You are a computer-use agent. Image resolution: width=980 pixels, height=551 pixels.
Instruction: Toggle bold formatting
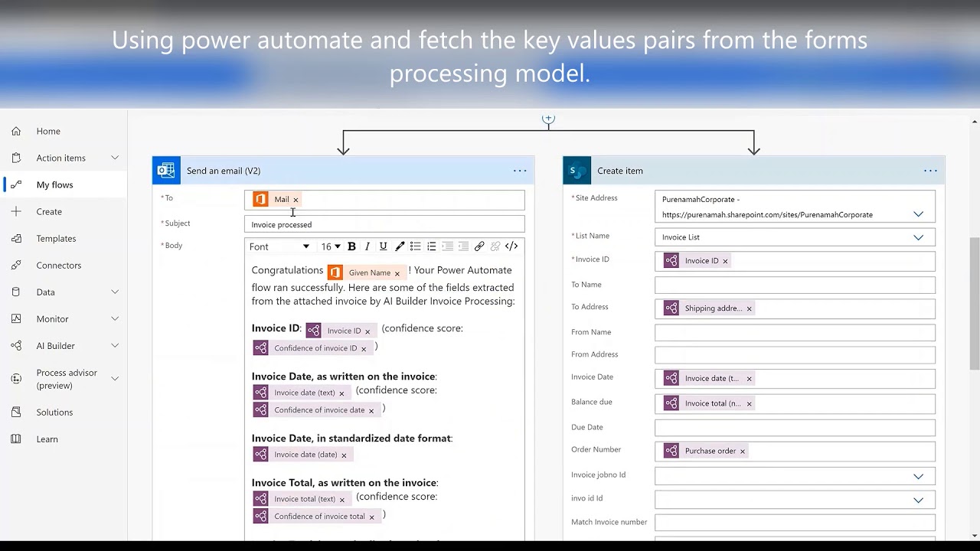351,246
